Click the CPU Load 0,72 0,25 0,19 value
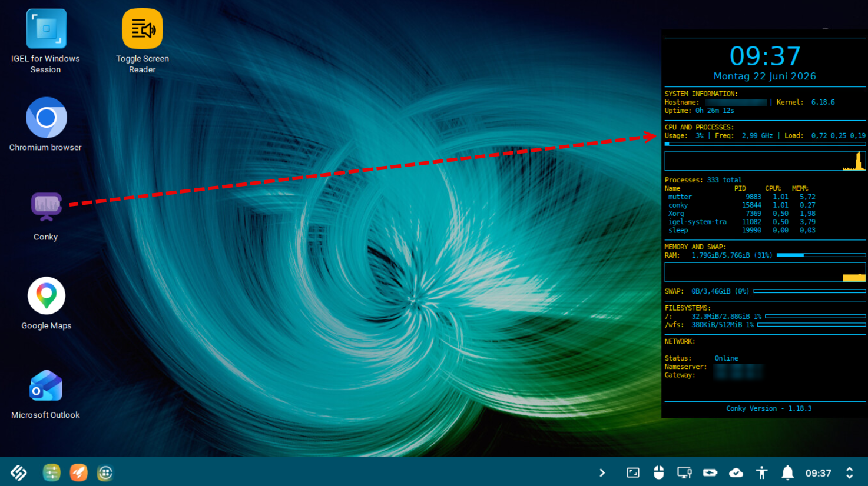Viewport: 868px width, 486px height. 838,136
